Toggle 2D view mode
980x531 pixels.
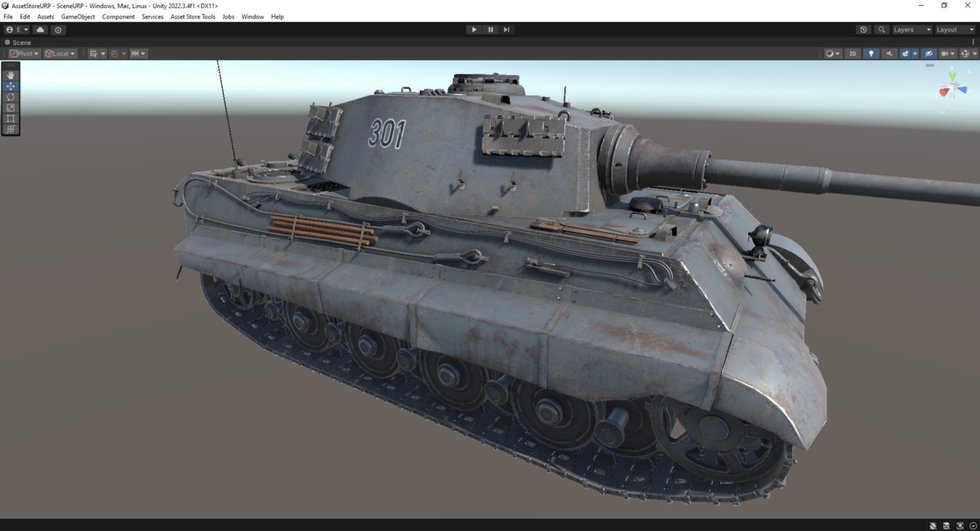coord(852,53)
